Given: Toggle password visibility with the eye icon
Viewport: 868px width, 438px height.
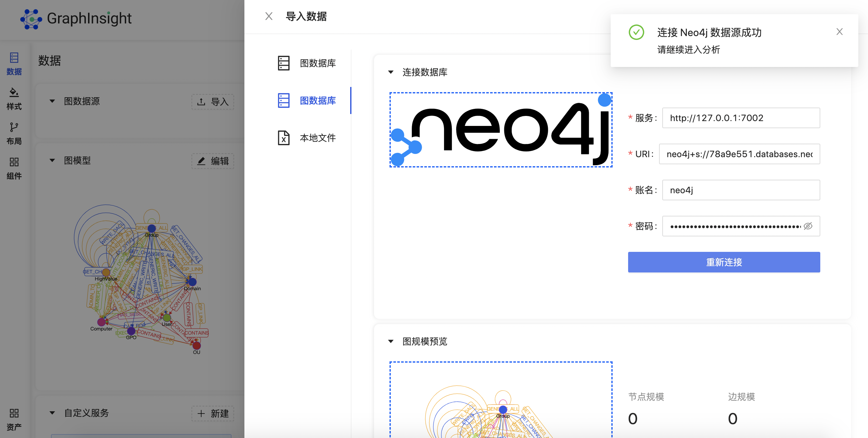Looking at the screenshot, I should pos(808,227).
